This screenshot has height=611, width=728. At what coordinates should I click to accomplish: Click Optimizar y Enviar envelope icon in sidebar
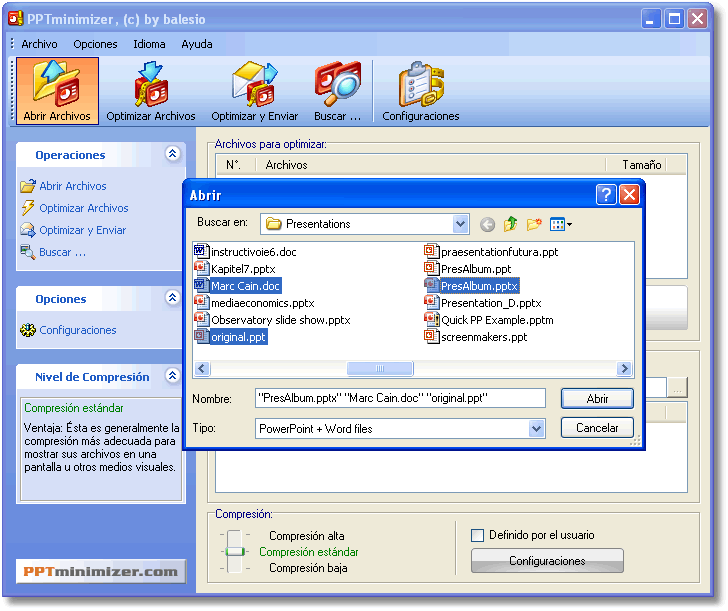(28, 230)
